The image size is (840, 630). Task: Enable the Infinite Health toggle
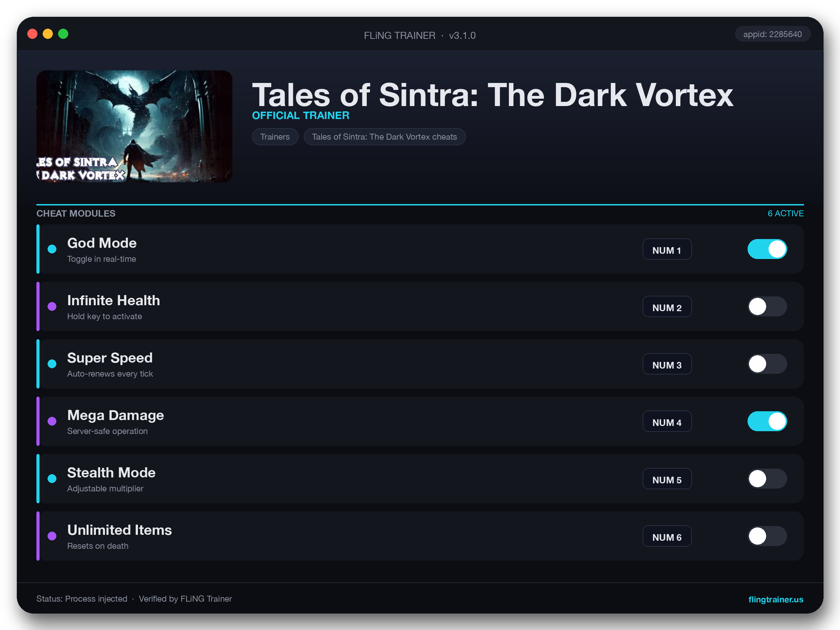click(767, 307)
